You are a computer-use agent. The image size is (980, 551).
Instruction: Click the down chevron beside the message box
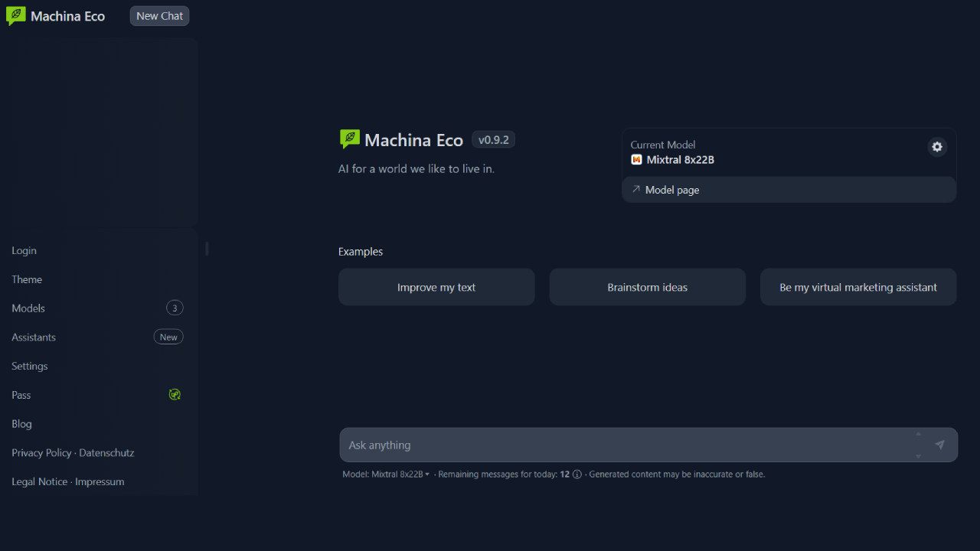(x=918, y=455)
